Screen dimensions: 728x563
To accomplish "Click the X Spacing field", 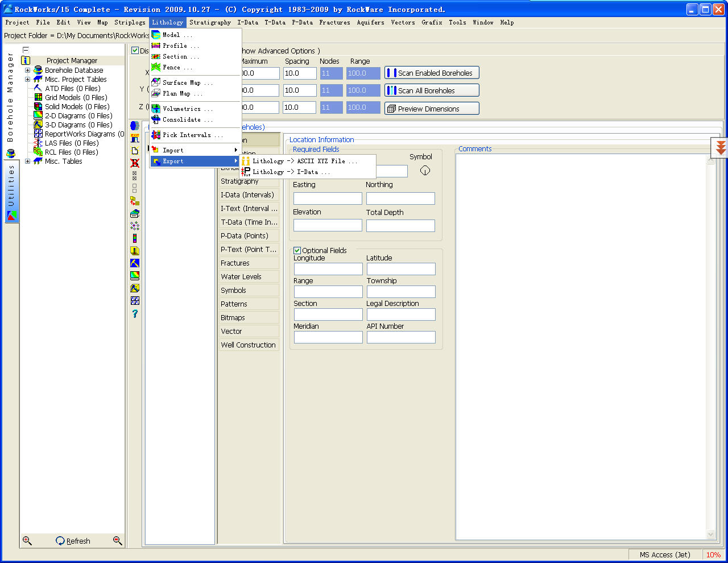I will click(299, 73).
